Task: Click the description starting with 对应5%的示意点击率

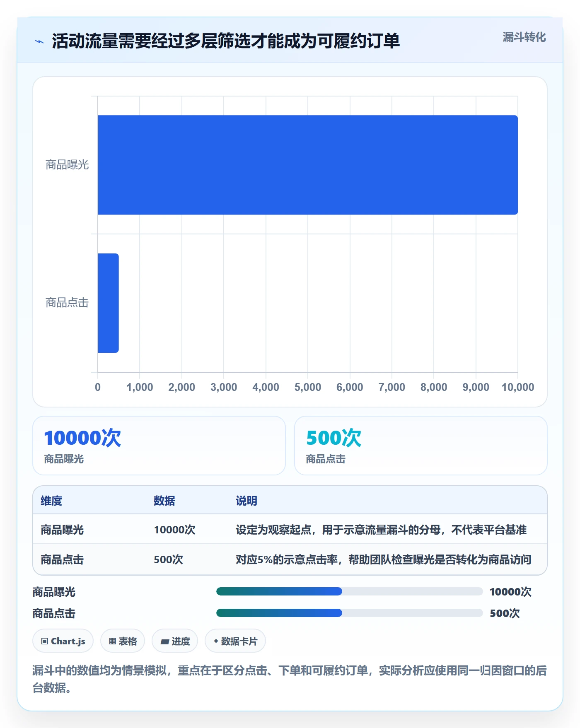Action: point(384,559)
